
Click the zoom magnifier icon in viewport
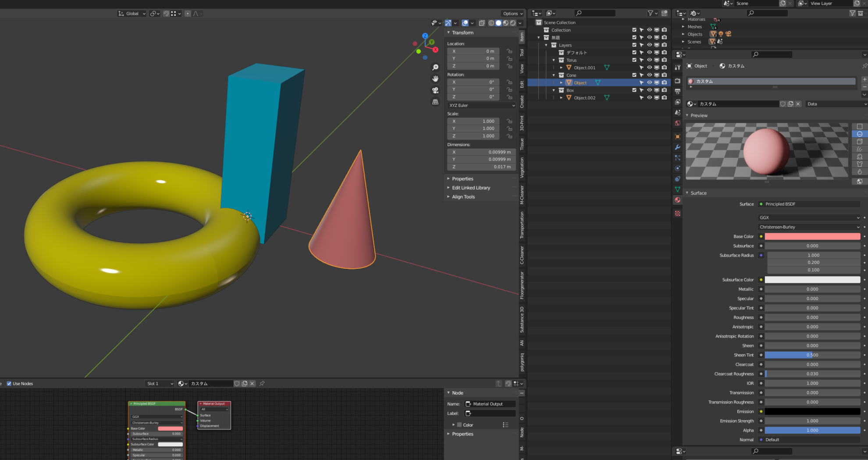coord(435,67)
